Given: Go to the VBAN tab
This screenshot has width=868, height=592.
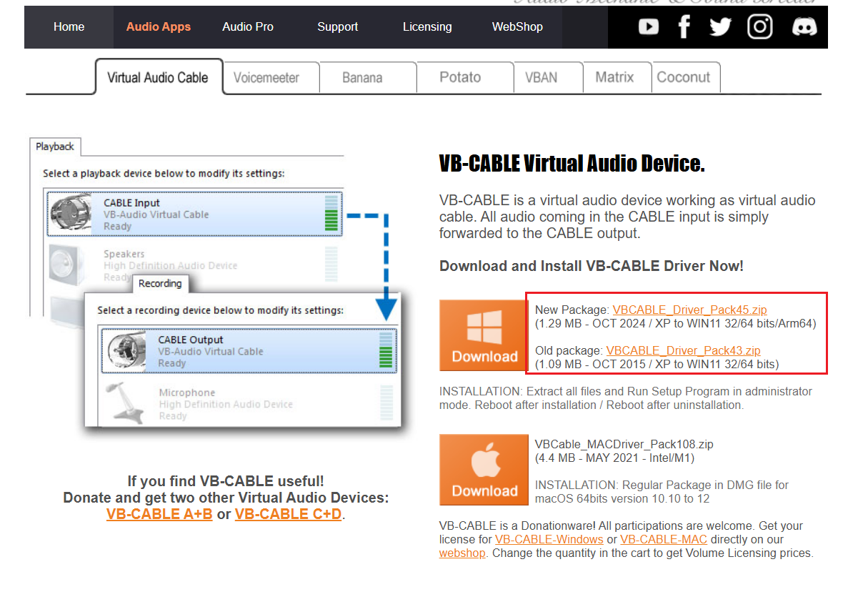Looking at the screenshot, I should coord(541,77).
